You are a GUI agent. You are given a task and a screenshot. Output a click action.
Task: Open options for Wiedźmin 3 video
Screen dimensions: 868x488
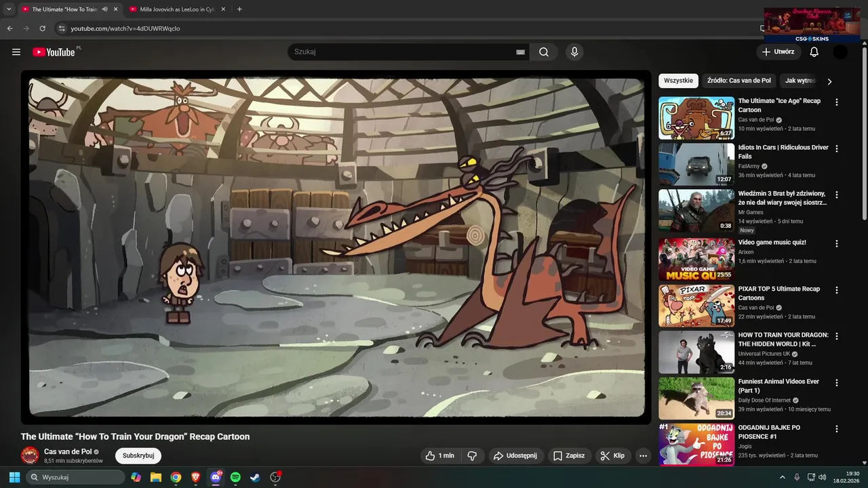[x=836, y=195]
